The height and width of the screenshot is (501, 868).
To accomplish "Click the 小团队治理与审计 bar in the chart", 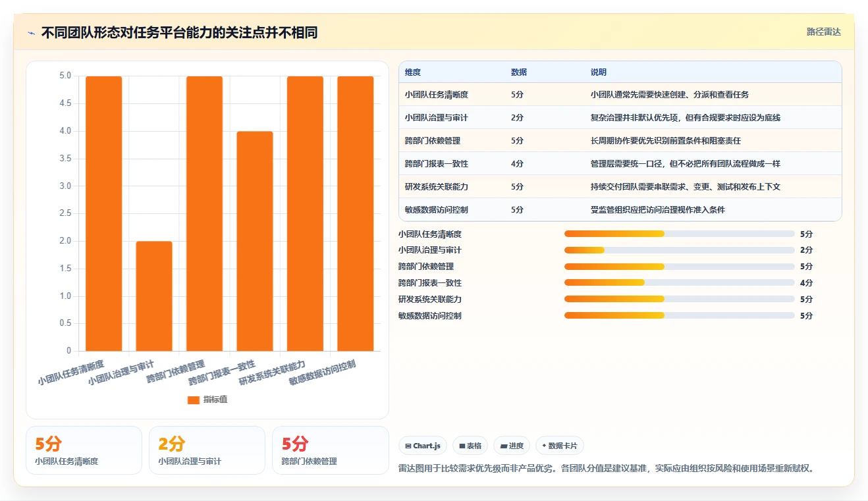I will pos(154,296).
